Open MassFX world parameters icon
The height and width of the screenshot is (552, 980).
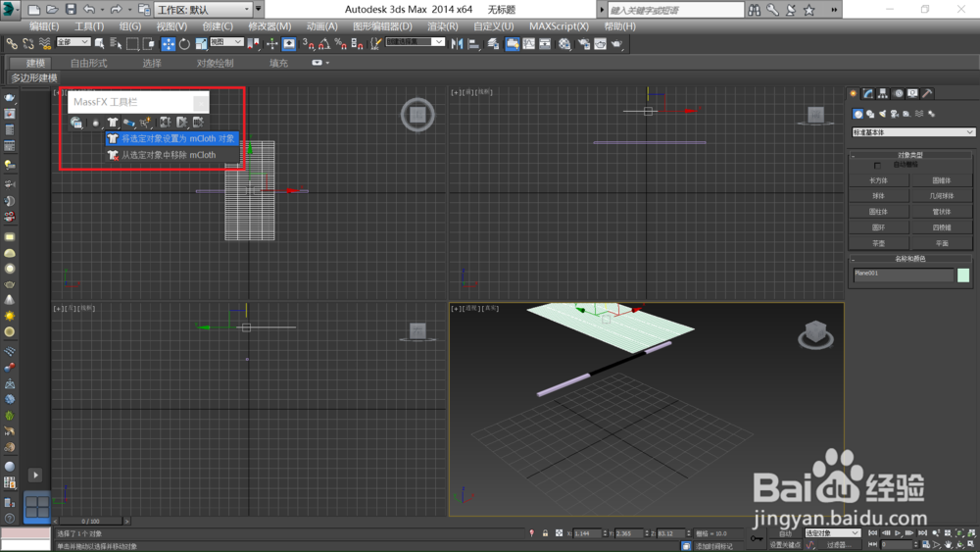click(x=76, y=123)
